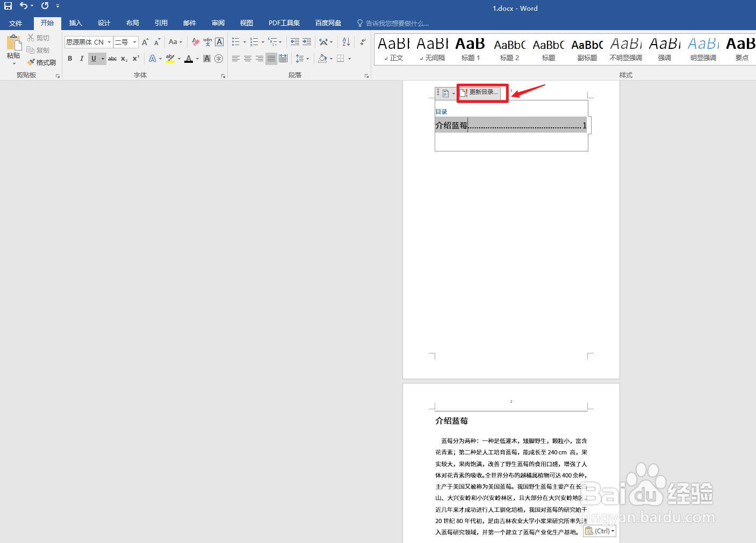
Task: Click the phonetic guide wén icon
Action: (207, 42)
